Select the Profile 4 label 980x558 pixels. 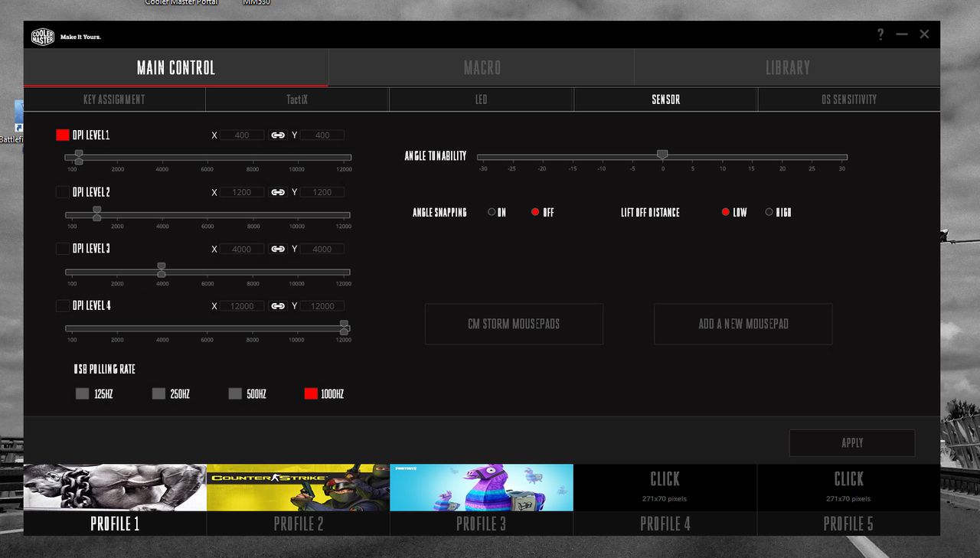click(665, 524)
